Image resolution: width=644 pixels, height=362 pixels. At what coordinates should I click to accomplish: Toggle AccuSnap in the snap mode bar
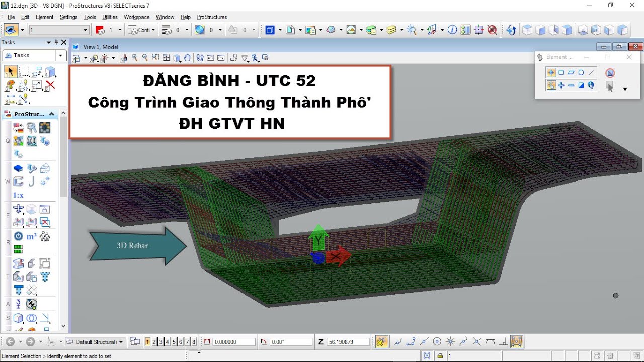click(x=381, y=342)
